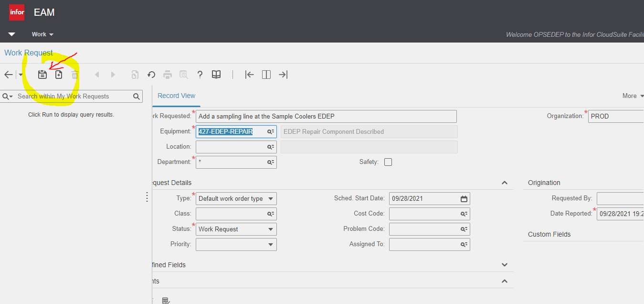Click the Custom Fields section header
644x304 pixels.
549,234
